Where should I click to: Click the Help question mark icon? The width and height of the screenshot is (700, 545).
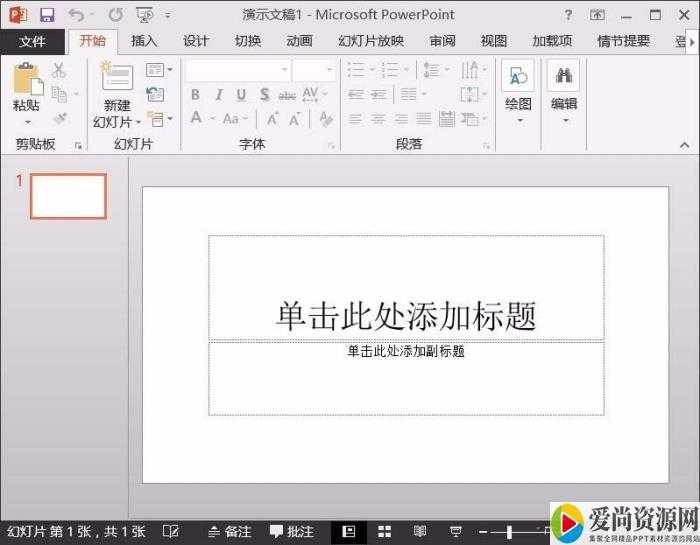pyautogui.click(x=568, y=15)
